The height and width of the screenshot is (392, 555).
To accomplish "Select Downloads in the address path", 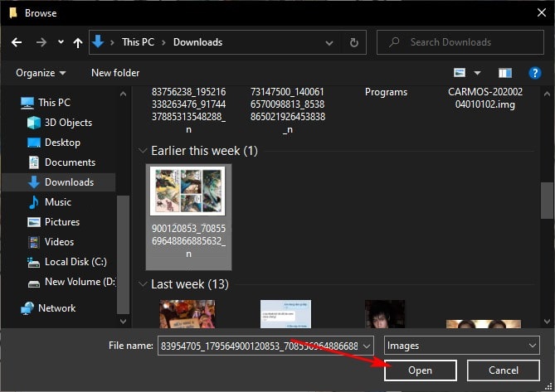I will pos(198,42).
